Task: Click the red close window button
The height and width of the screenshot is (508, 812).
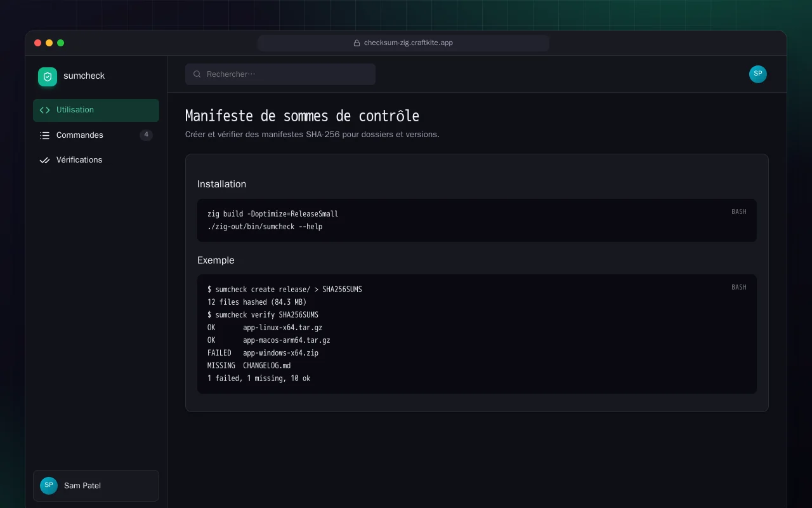Action: pyautogui.click(x=38, y=43)
